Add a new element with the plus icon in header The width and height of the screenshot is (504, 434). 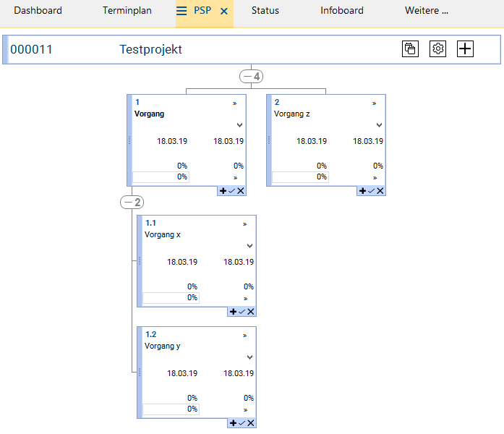pos(465,49)
